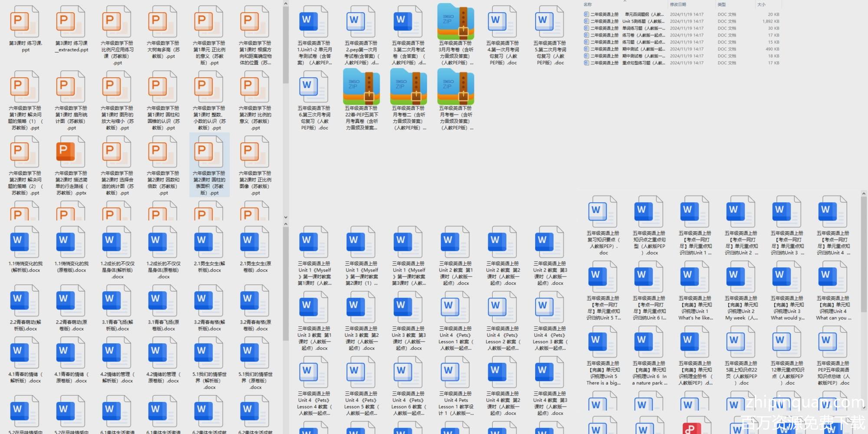Image resolution: width=868 pixels, height=434 pixels.
Task: Select the 选择合适的统计图 PPT file icon
Action: point(117,151)
